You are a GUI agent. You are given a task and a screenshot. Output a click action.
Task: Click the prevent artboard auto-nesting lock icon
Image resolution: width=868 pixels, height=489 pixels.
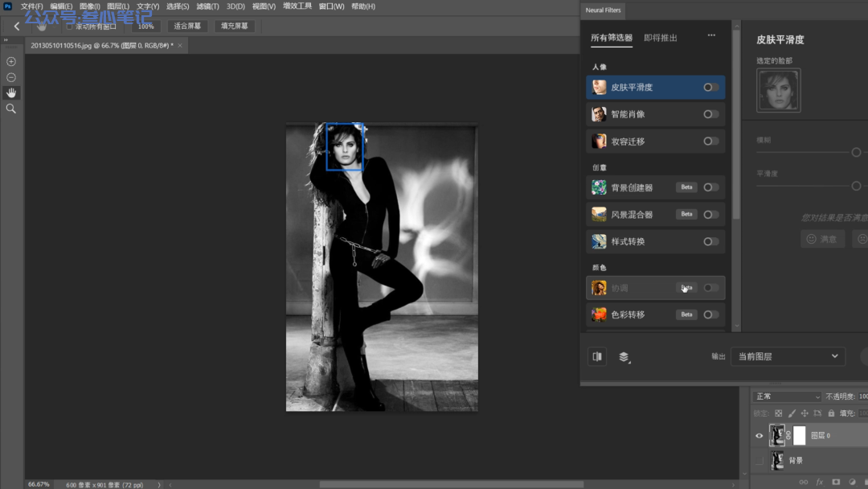[817, 413]
